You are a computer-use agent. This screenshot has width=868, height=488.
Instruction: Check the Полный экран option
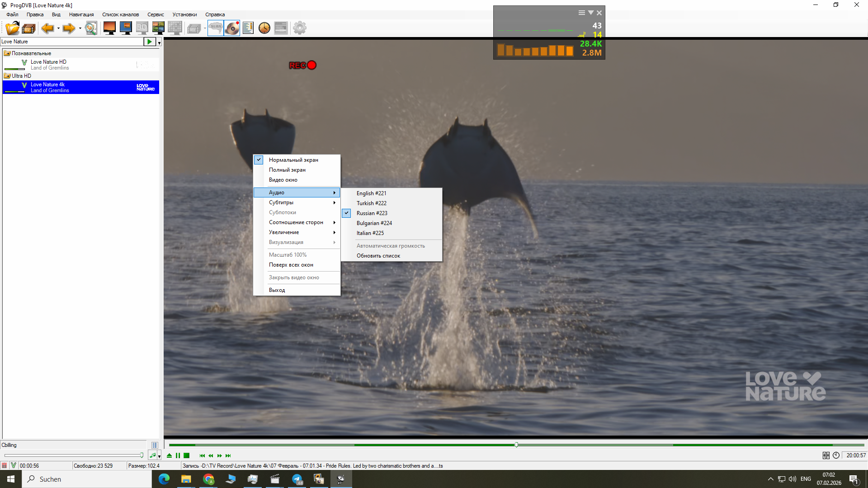click(287, 170)
